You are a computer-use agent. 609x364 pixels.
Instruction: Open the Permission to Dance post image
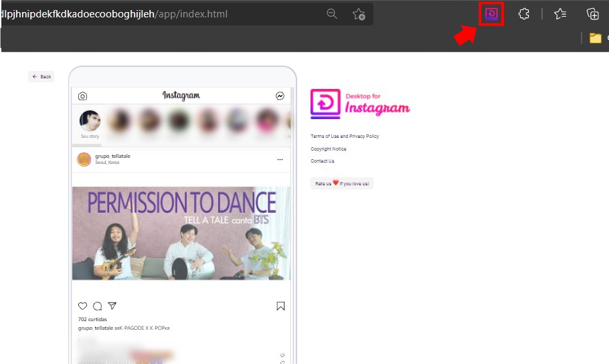click(181, 233)
